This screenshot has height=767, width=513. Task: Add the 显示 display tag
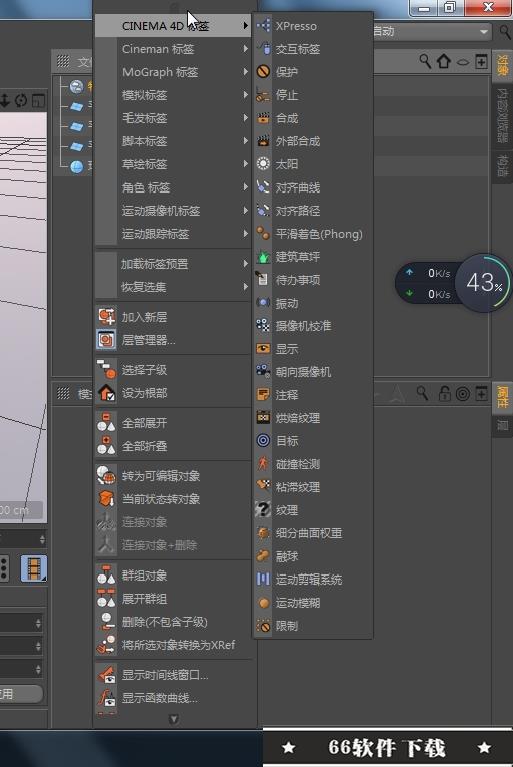click(312, 349)
